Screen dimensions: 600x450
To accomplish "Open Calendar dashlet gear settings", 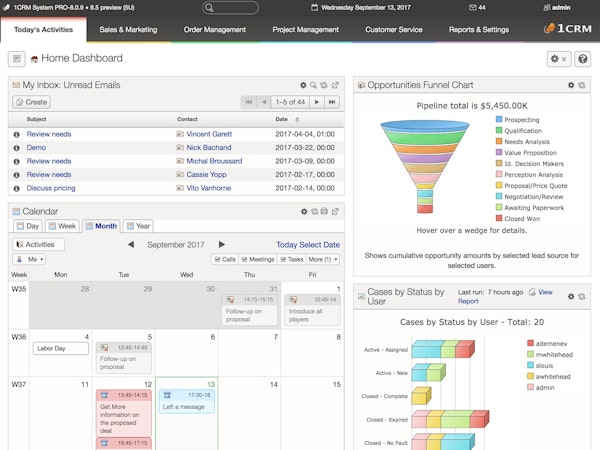I will coord(304,211).
